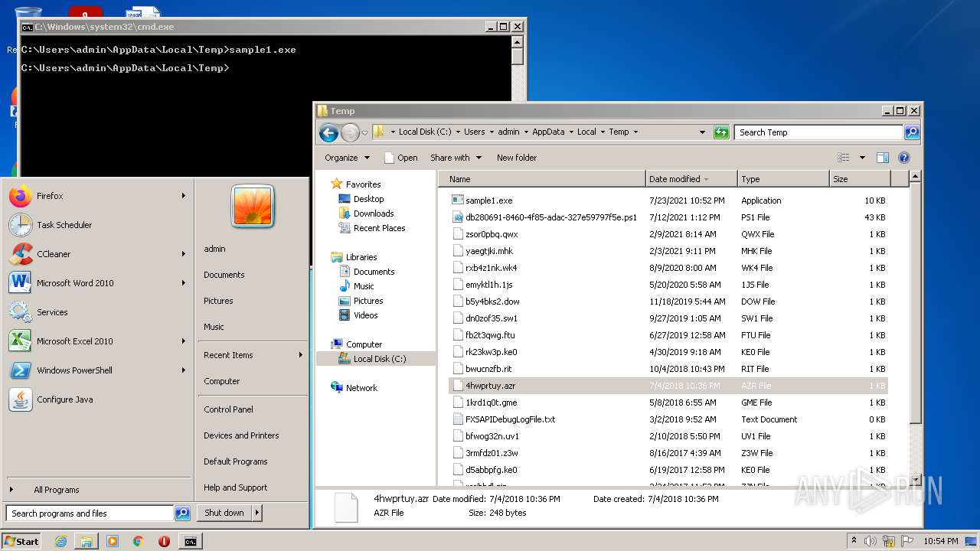Open Explorer help question-mark icon
The width and height of the screenshot is (980, 551).
click(x=903, y=158)
